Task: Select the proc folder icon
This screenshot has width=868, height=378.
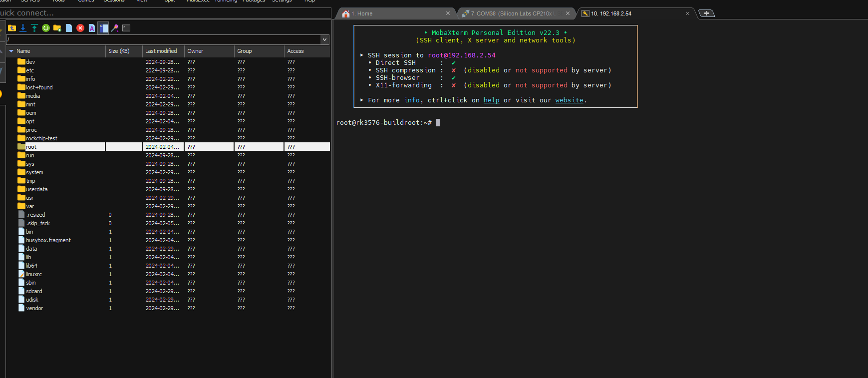Action: [21, 130]
